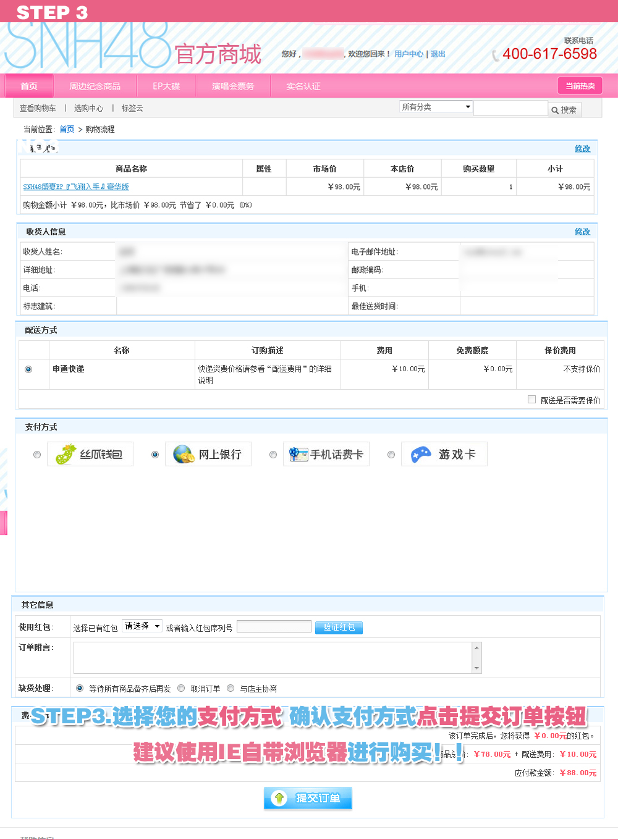Screen dimensions: 618x840
Task: Click the 退出 logout link
Action: pyautogui.click(x=438, y=54)
